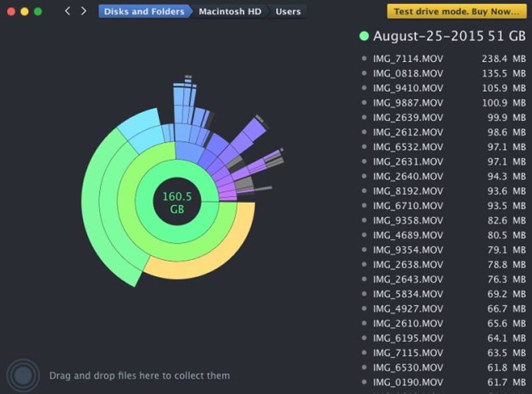Click the 135.5 MB size value

[504, 73]
